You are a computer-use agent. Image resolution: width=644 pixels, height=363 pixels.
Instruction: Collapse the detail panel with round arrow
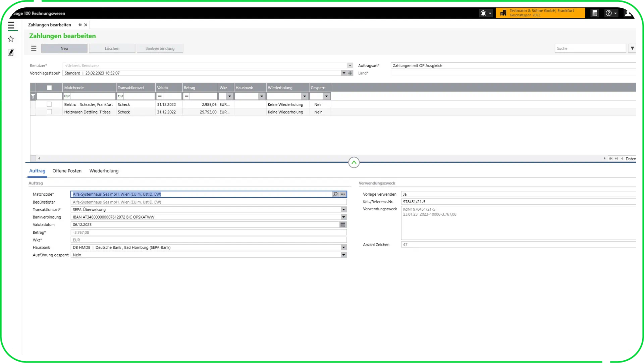point(354,162)
